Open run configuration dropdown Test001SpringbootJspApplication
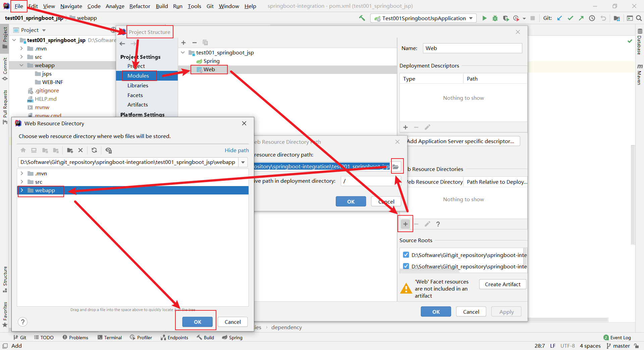Viewport: 644px width, 350px height. (424, 18)
